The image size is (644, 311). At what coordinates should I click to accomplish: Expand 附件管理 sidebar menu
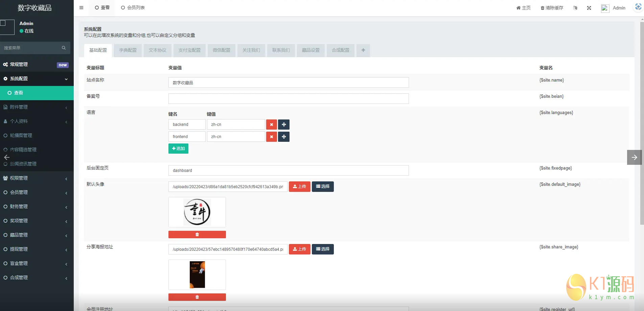coord(37,107)
